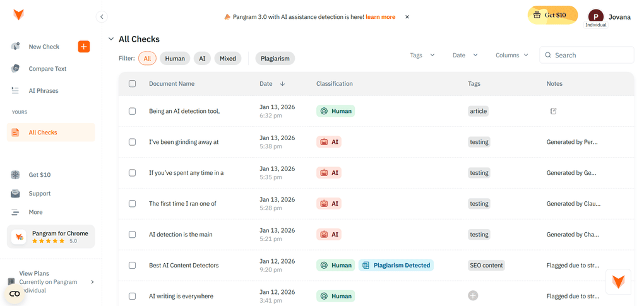
Task: Click the orange plus New Check icon
Action: coord(83,47)
